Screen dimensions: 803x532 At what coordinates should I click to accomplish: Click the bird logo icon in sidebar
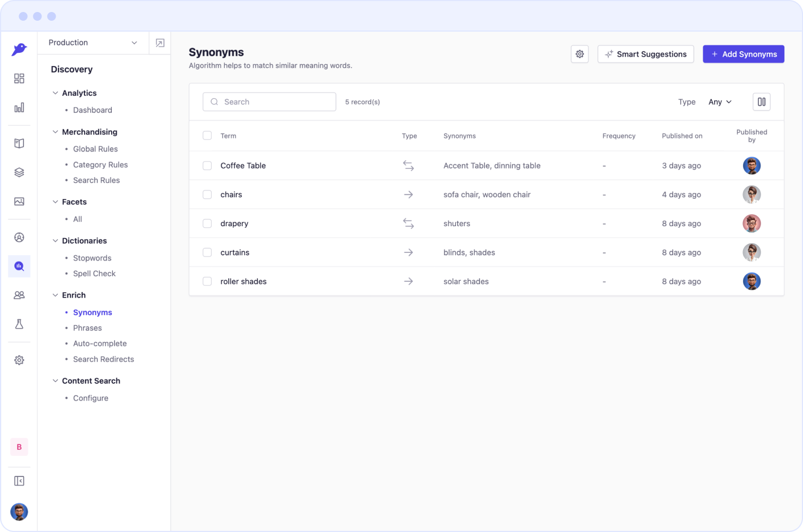pos(19,50)
